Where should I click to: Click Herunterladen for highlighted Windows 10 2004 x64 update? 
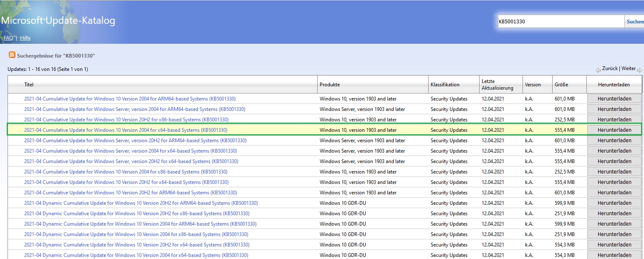pyautogui.click(x=614, y=130)
